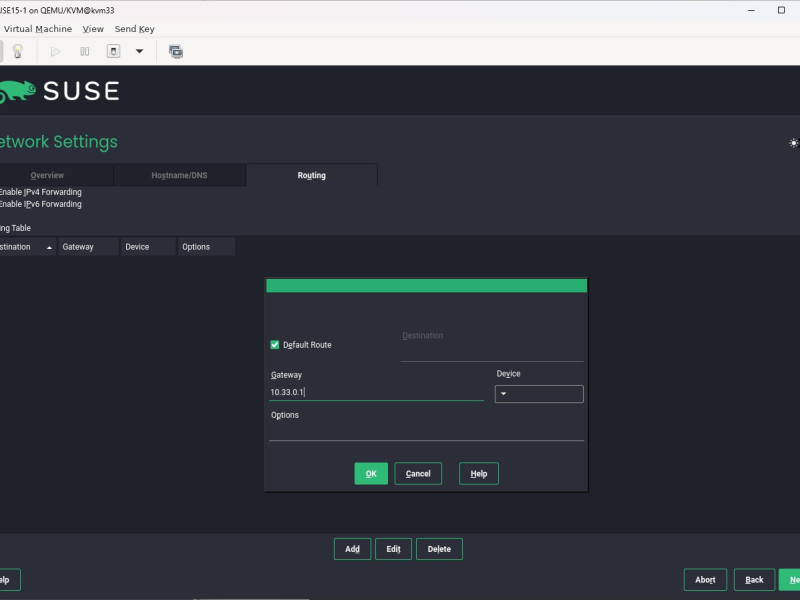Screen dimensions: 800x600
Task: Click the Add route button
Action: [352, 549]
